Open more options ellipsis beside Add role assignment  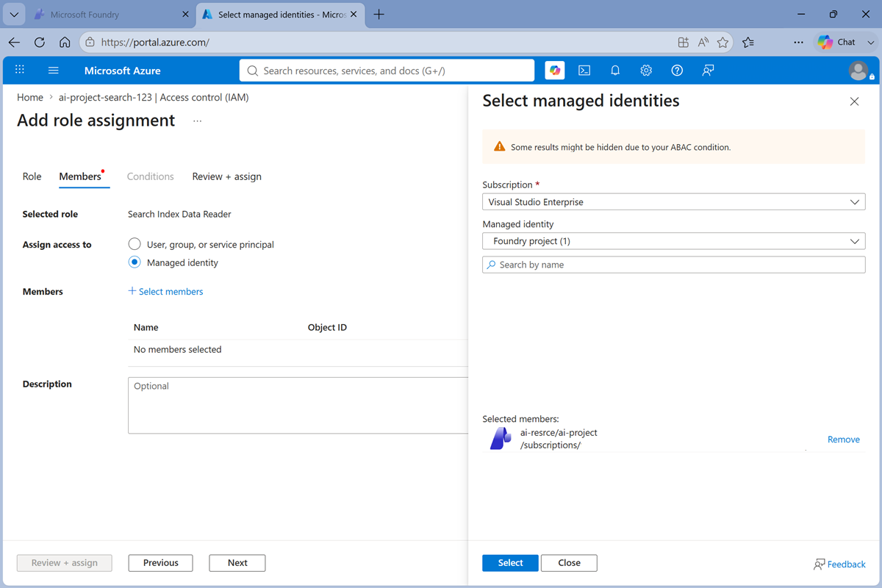(197, 121)
